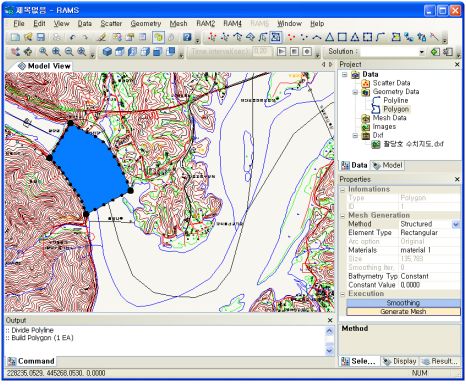Click the green arrow icon beside Solution
Screen dimensions: 466x386
(x=435, y=52)
